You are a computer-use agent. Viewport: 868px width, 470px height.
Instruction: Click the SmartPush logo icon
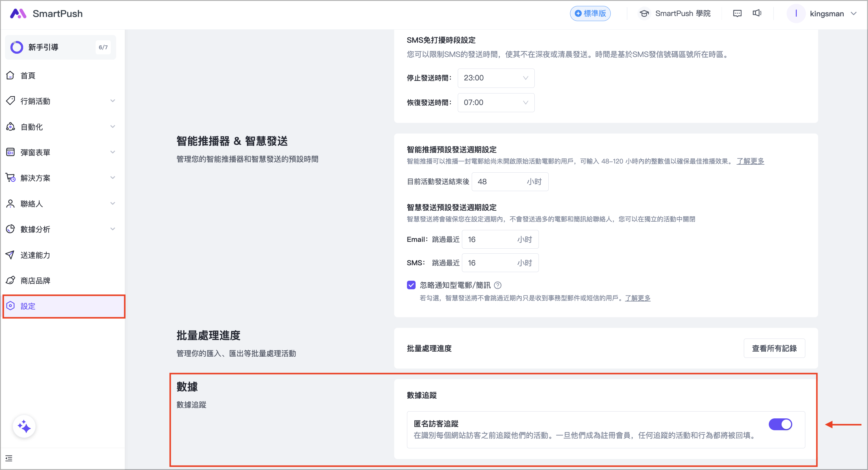coord(18,13)
